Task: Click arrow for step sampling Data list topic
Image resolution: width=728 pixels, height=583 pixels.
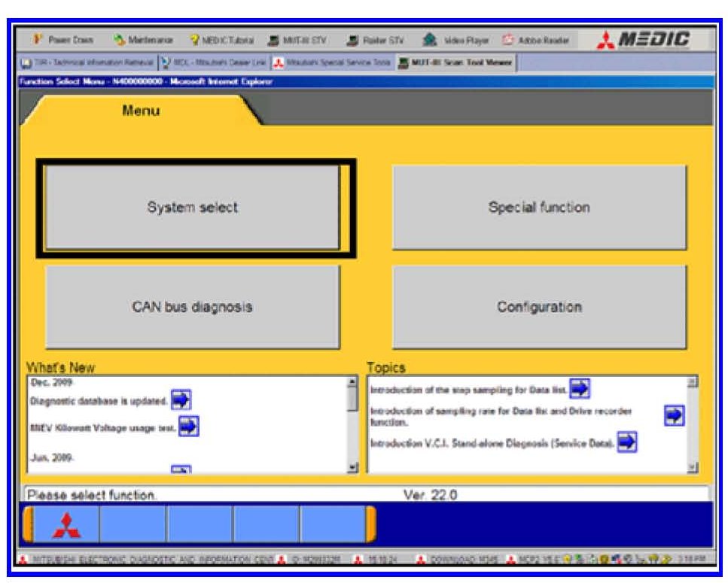Action: [579, 389]
